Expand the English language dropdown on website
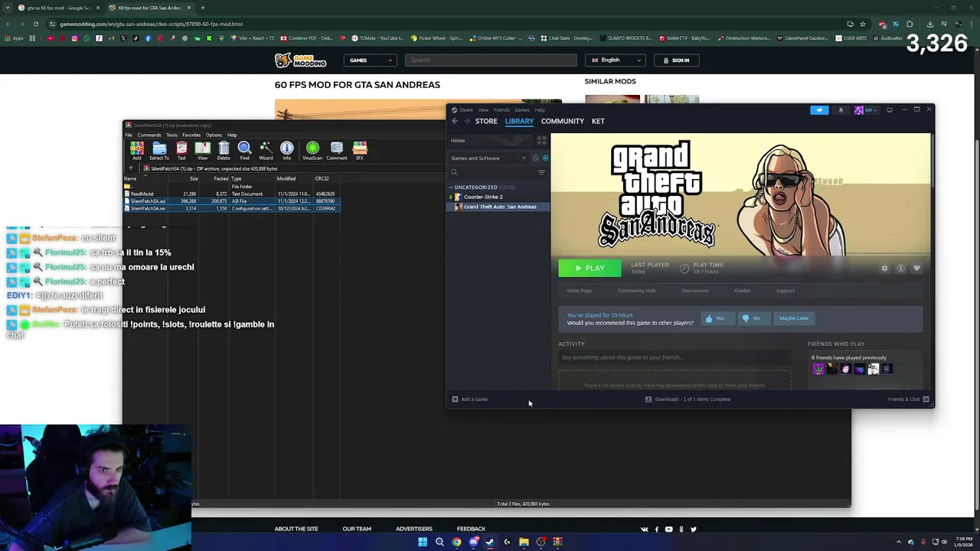This screenshot has height=551, width=980. pyautogui.click(x=615, y=60)
